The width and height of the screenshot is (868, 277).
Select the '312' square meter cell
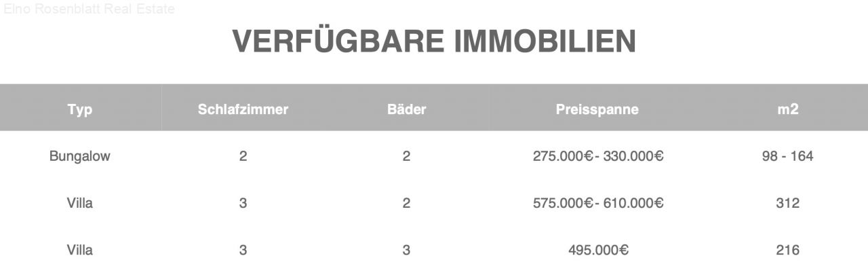[787, 203]
